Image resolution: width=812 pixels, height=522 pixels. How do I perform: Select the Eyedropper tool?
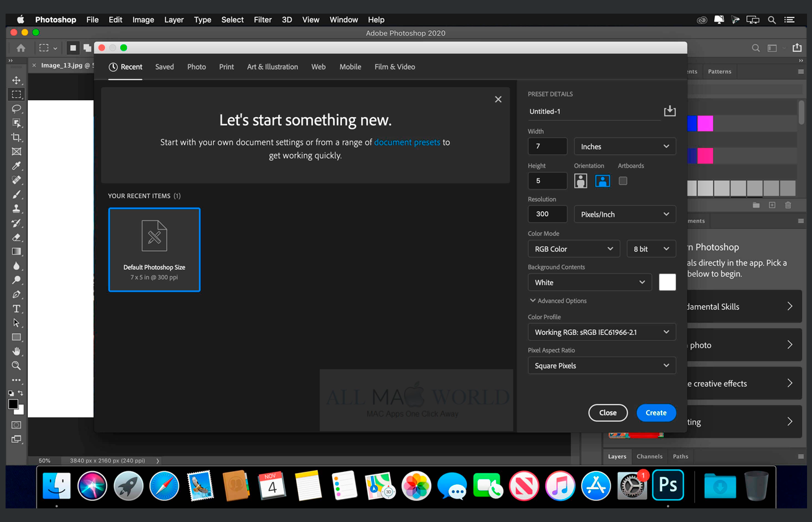click(17, 166)
